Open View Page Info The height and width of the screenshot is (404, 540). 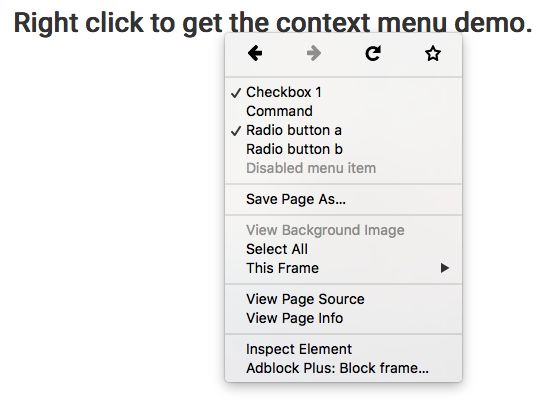point(343,318)
